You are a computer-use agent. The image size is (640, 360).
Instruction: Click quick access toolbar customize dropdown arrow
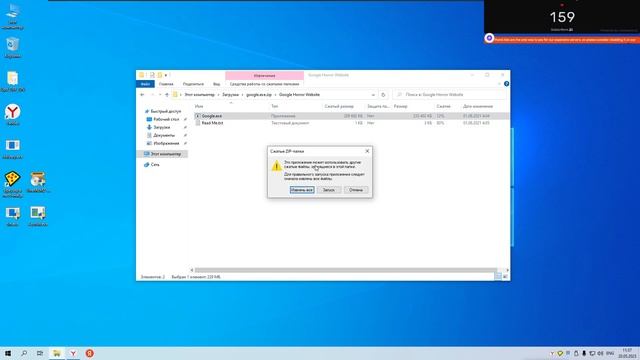pyautogui.click(x=166, y=76)
